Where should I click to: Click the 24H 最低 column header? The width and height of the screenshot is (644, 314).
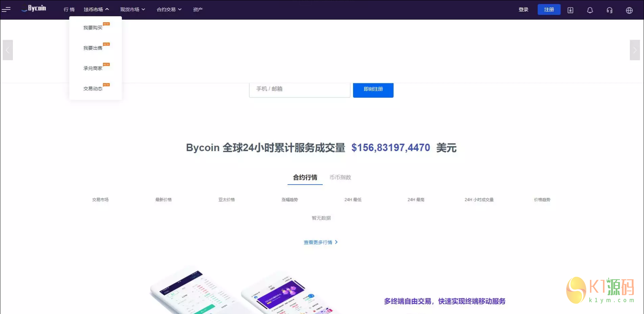click(x=353, y=200)
